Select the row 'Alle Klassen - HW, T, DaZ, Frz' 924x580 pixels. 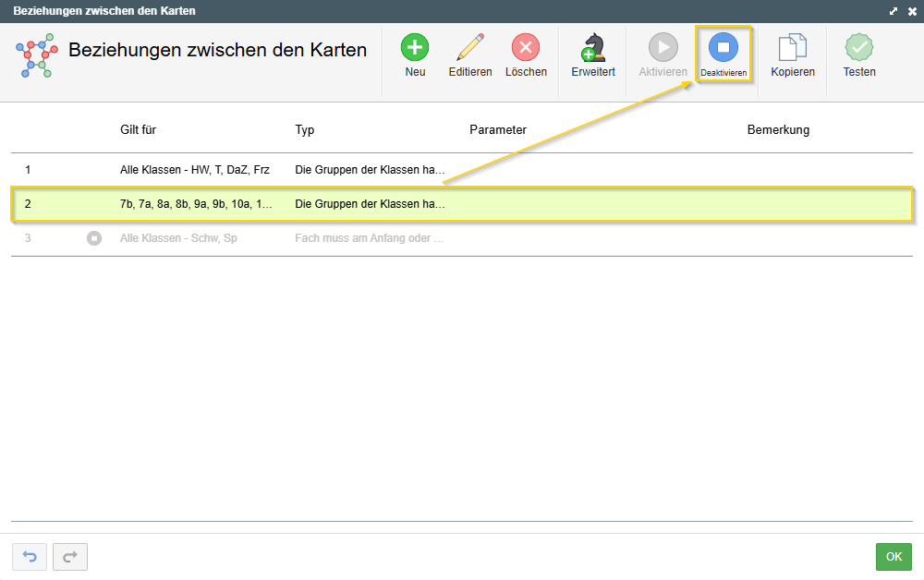tap(462, 170)
